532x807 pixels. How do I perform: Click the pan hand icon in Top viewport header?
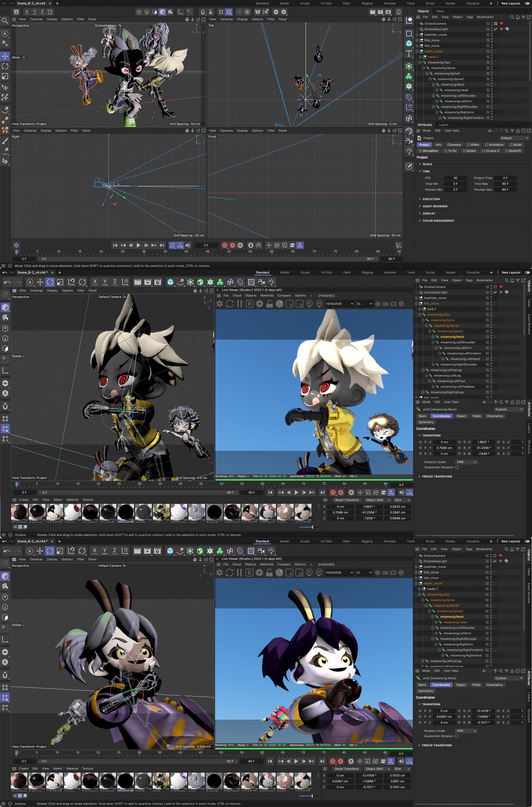(383, 19)
